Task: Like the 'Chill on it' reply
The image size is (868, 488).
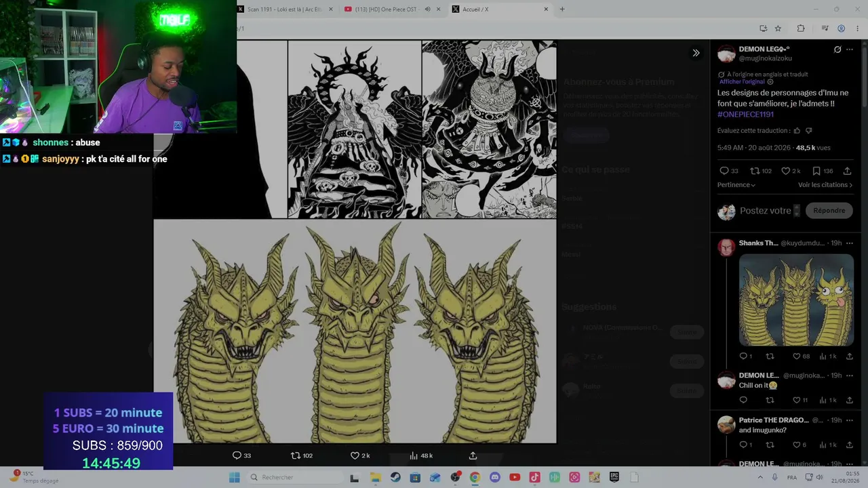Action: [800, 400]
